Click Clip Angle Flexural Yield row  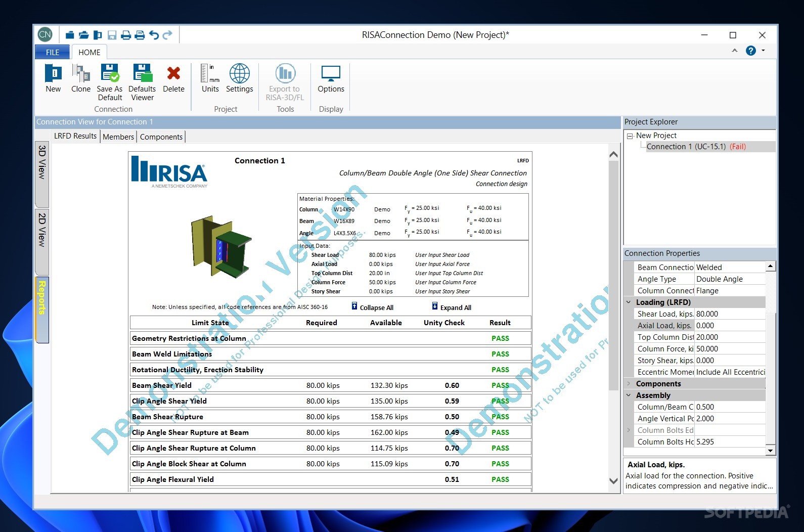click(x=330, y=479)
